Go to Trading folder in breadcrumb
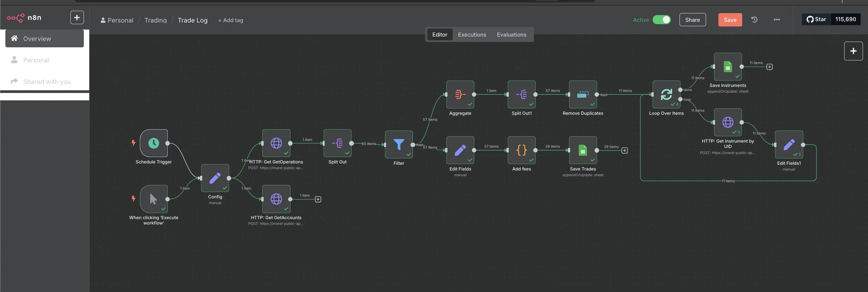 pyautogui.click(x=155, y=20)
